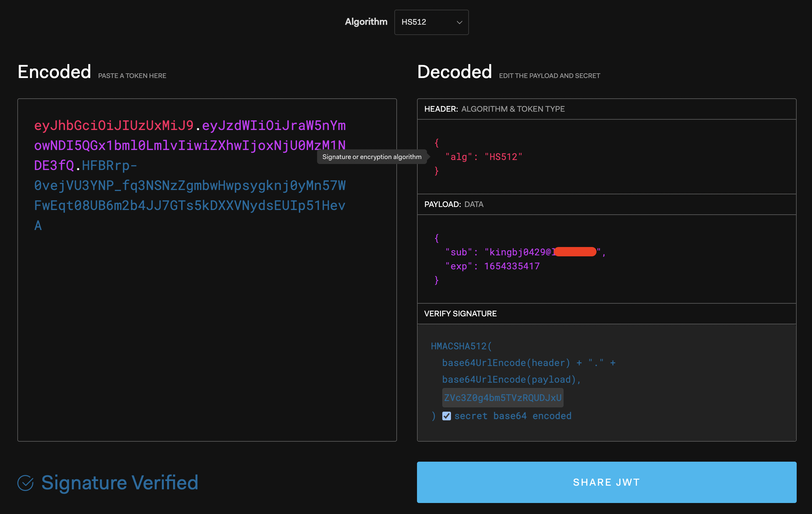Toggle the secret base64 encoded checkbox
Viewport: 812px width, 514px height.
(446, 416)
